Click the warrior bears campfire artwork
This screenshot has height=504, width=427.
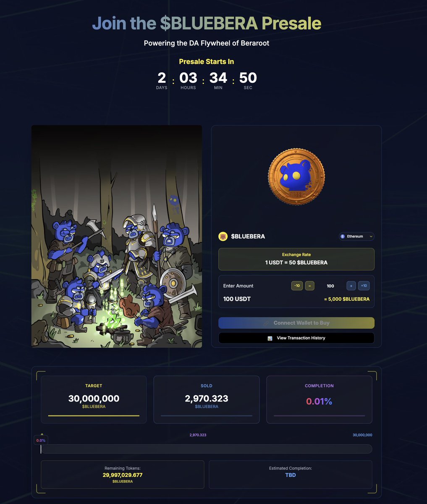(117, 236)
